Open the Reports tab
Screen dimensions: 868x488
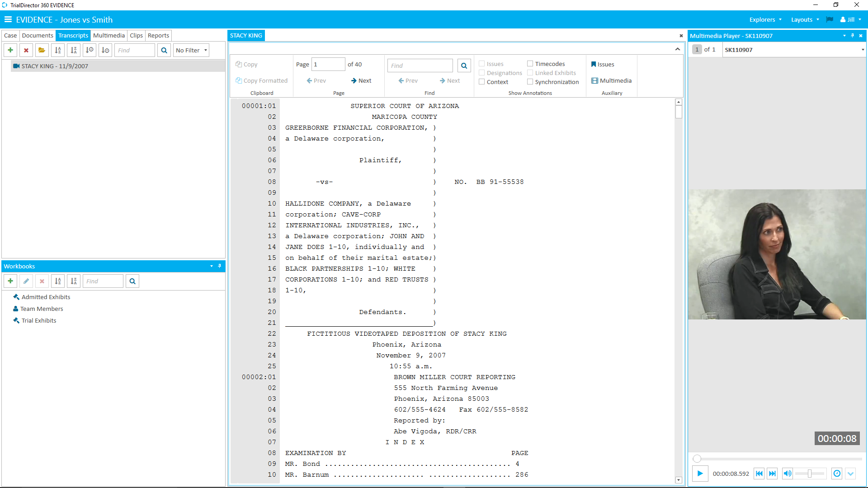(158, 35)
